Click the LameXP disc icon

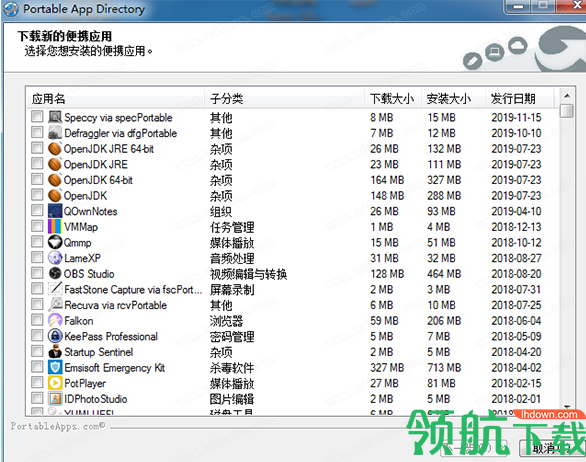point(55,258)
